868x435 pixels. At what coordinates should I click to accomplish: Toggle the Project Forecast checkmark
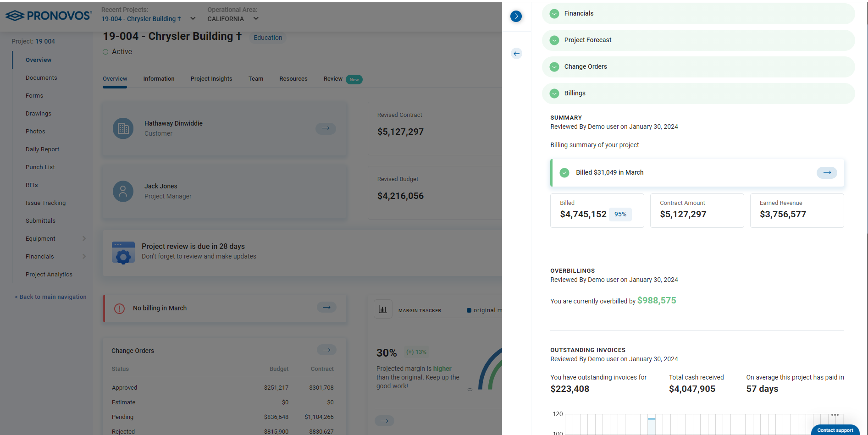click(x=554, y=40)
